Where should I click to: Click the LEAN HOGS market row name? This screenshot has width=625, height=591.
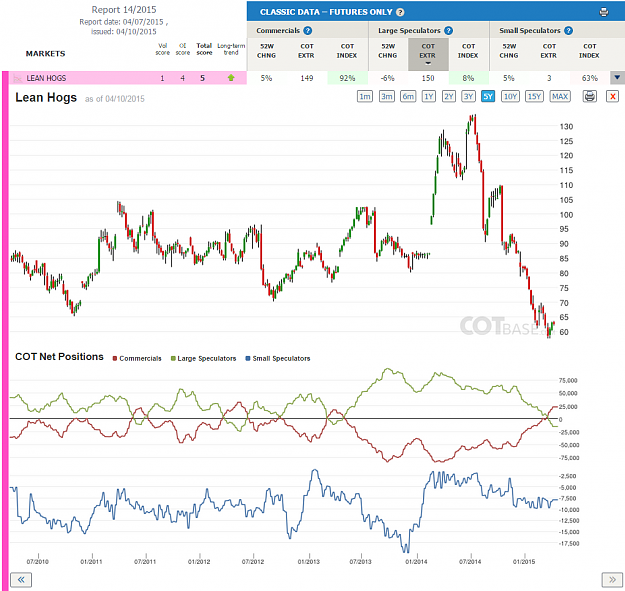click(x=46, y=78)
